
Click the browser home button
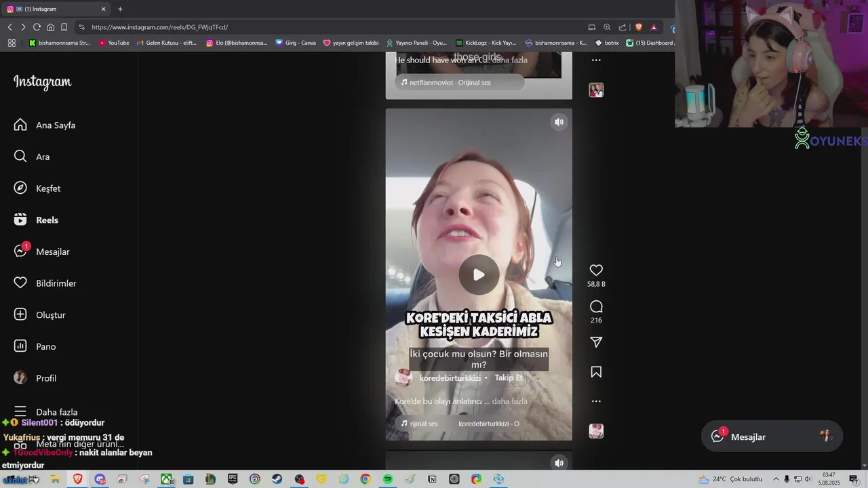50,27
